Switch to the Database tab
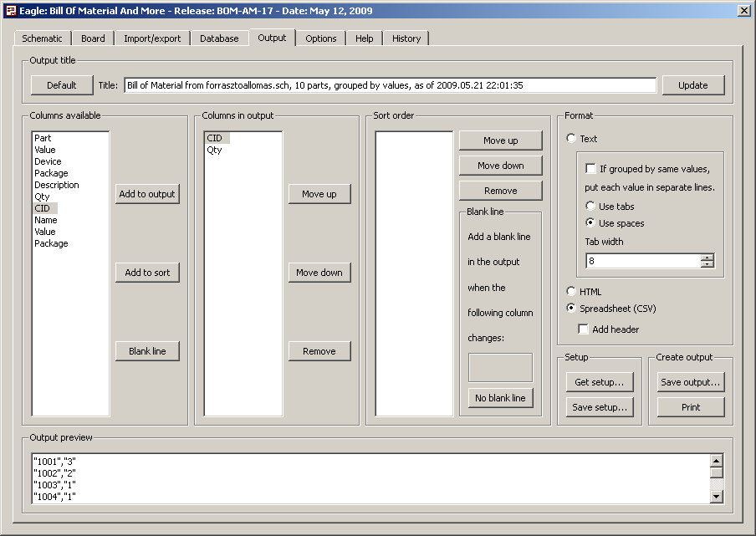The height and width of the screenshot is (536, 756). (x=219, y=38)
